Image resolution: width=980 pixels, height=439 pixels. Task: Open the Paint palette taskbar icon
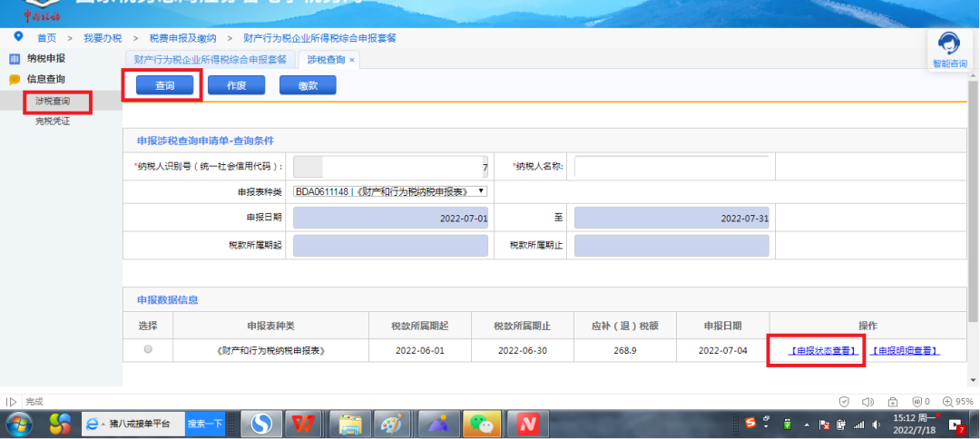[392, 424]
